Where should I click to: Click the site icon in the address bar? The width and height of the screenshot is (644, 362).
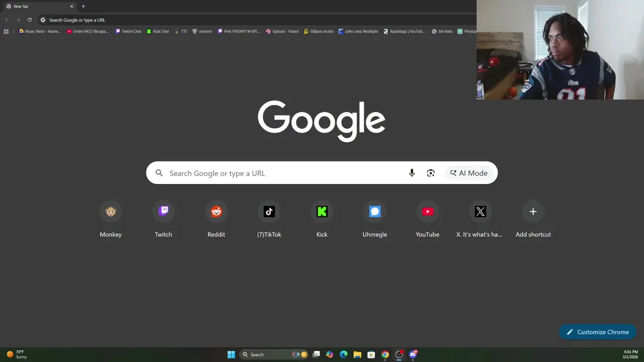43,20
